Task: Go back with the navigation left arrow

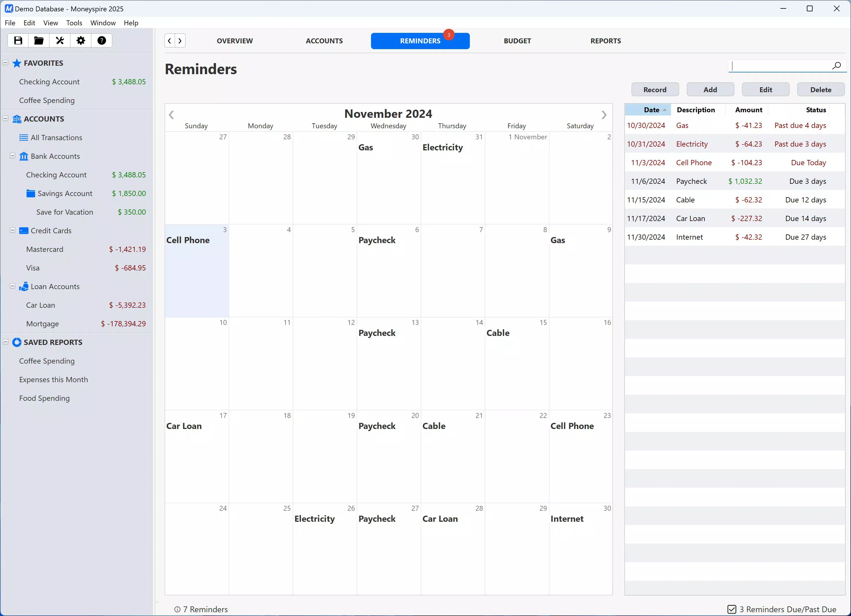Action: coord(170,40)
